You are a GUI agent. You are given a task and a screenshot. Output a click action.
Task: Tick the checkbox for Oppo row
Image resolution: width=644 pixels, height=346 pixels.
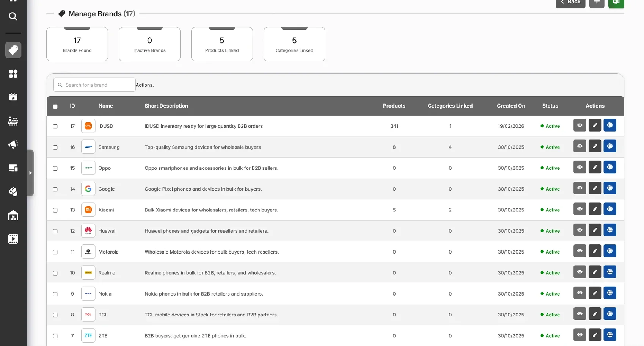click(x=55, y=168)
